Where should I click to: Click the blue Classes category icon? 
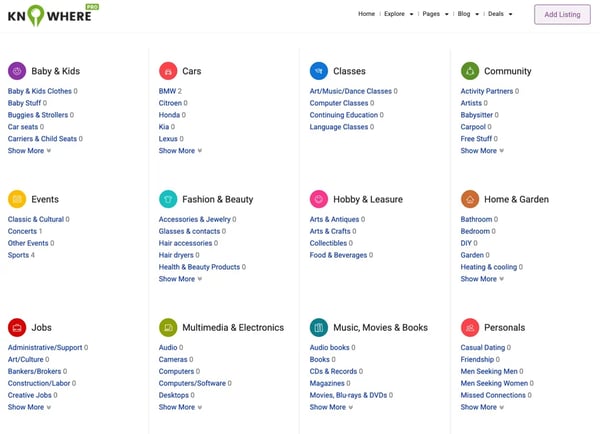pyautogui.click(x=319, y=71)
